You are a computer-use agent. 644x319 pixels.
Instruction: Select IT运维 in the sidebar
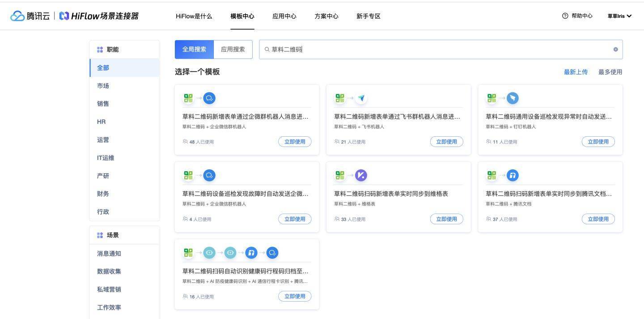(106, 158)
